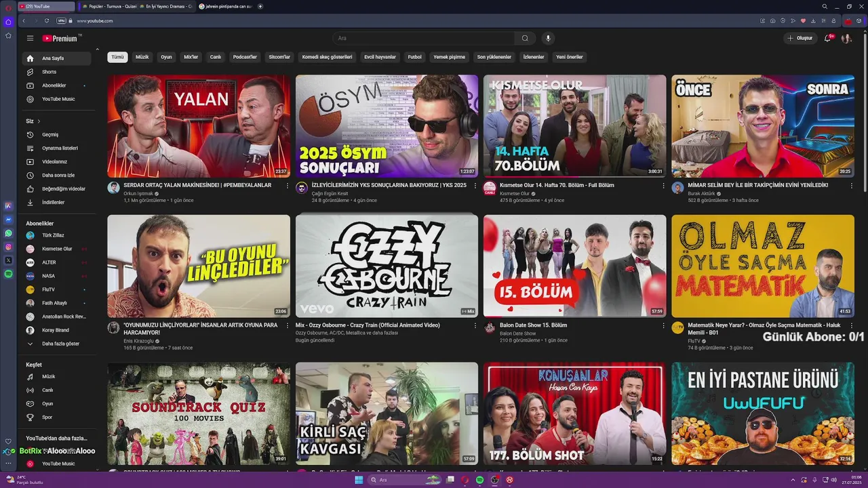Screen dimensions: 868x488
Task: Open the account avatar menu
Action: (x=846, y=39)
